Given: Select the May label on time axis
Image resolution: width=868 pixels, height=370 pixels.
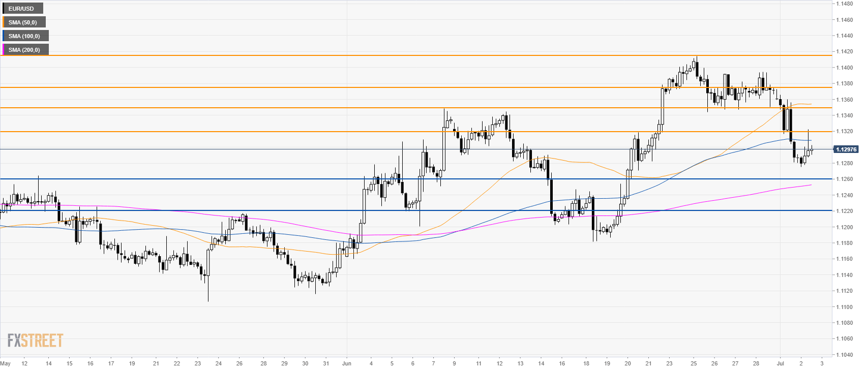Looking at the screenshot, I should tap(6, 363).
